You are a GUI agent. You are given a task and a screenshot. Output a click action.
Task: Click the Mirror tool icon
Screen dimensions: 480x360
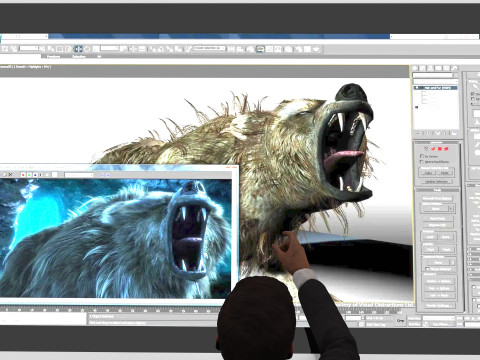coord(231,49)
